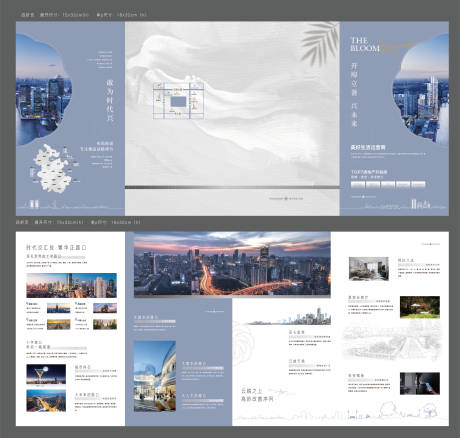This screenshot has width=460, height=438.
Task: Select the cloud-shaped riverside skyline photo on back panel
Action: click(43, 89)
